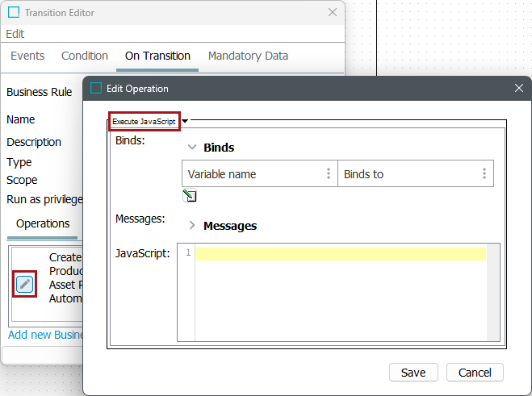The image size is (532, 396).
Task: Click the JavaScript editor vertical scrollbar
Action: click(x=492, y=292)
